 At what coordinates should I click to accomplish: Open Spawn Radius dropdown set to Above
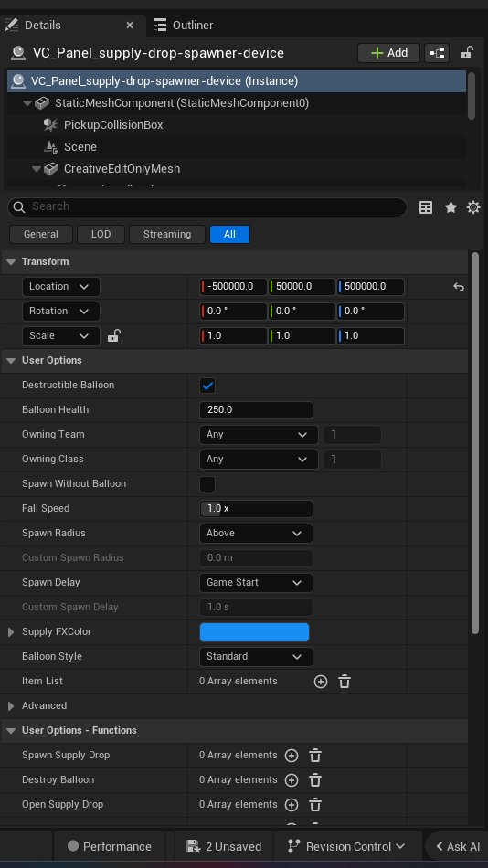coord(256,533)
